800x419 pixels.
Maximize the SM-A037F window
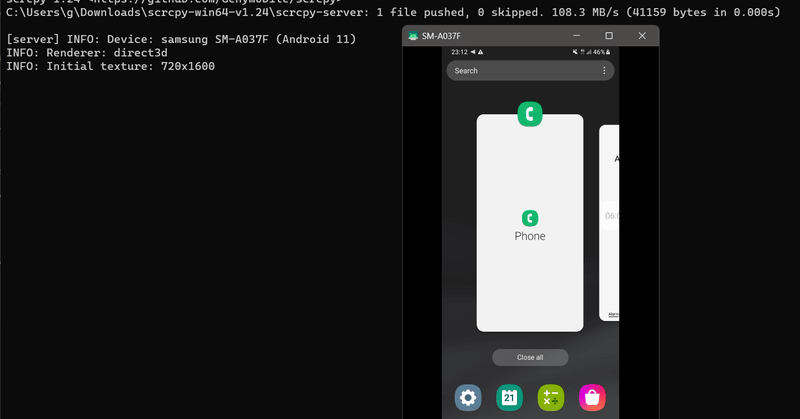pos(609,36)
